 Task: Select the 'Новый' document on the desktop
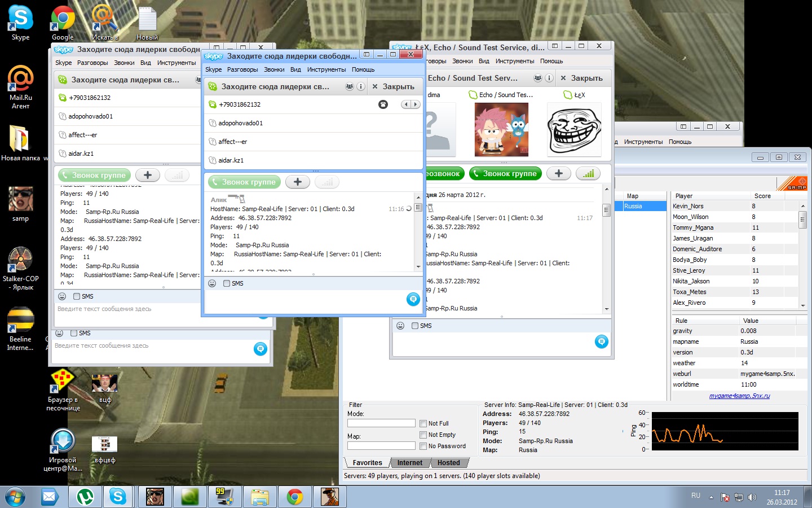coord(147,23)
